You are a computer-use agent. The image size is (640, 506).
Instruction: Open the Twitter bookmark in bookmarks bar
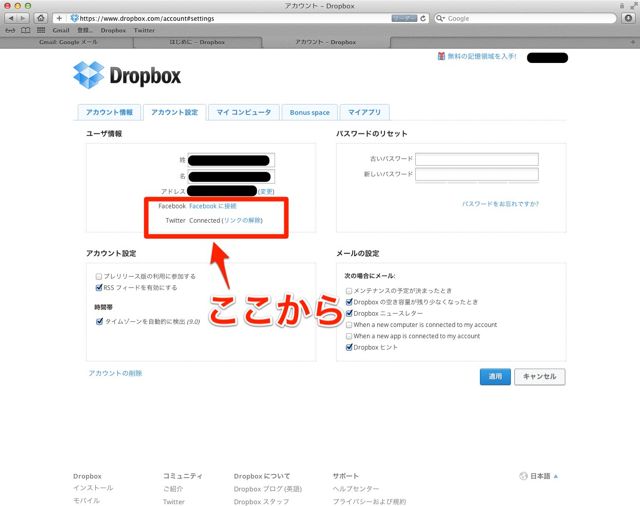point(144,30)
